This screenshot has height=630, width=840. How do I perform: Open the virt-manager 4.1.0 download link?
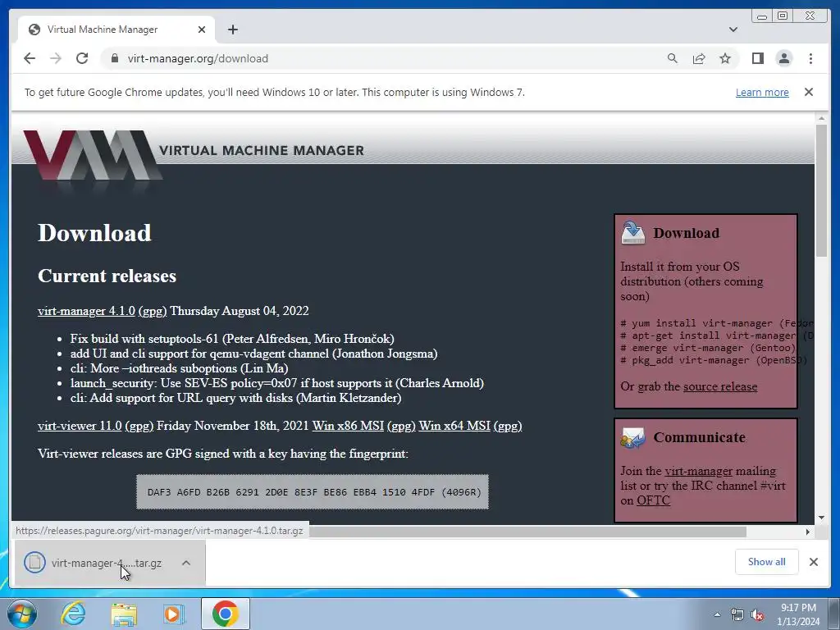[86, 311]
